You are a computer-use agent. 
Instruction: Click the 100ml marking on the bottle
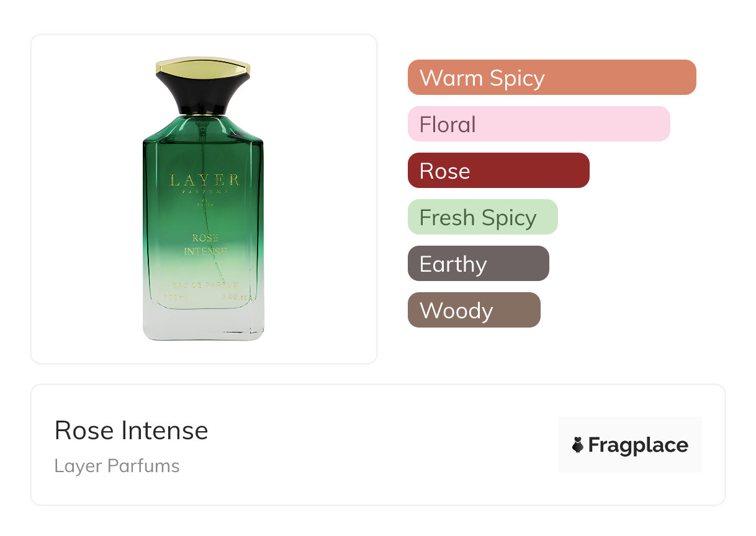pyautogui.click(x=174, y=297)
